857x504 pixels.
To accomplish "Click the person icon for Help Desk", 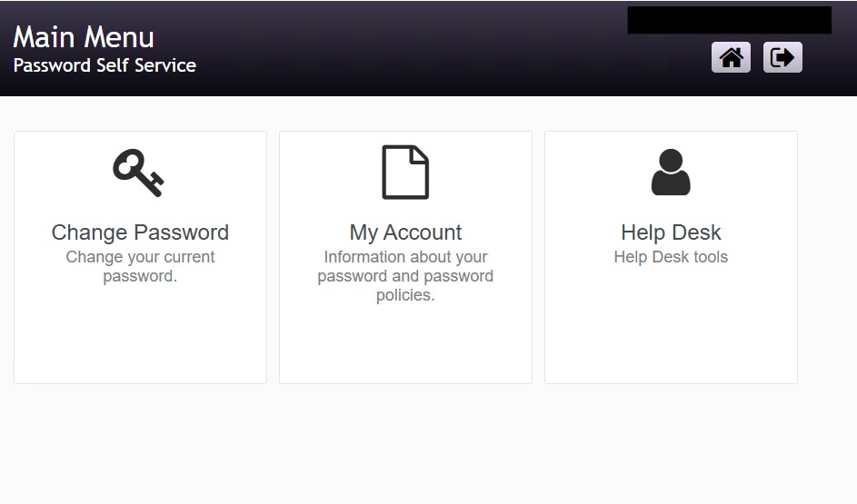I will [x=671, y=172].
